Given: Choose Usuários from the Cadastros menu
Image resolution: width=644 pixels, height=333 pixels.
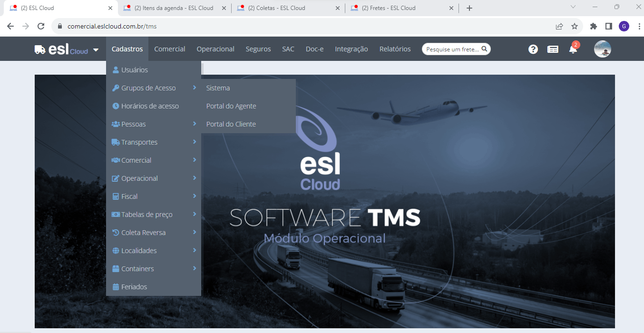Looking at the screenshot, I should (x=154, y=70).
